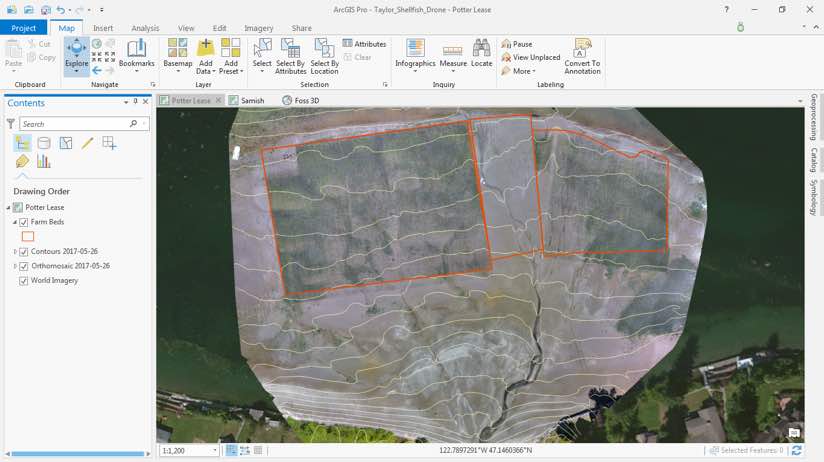Click the Farm Beds orange symbol swatch

click(28, 237)
